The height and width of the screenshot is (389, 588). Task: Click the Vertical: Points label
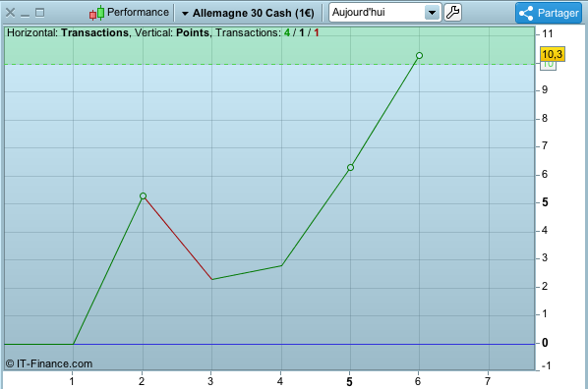pyautogui.click(x=172, y=33)
